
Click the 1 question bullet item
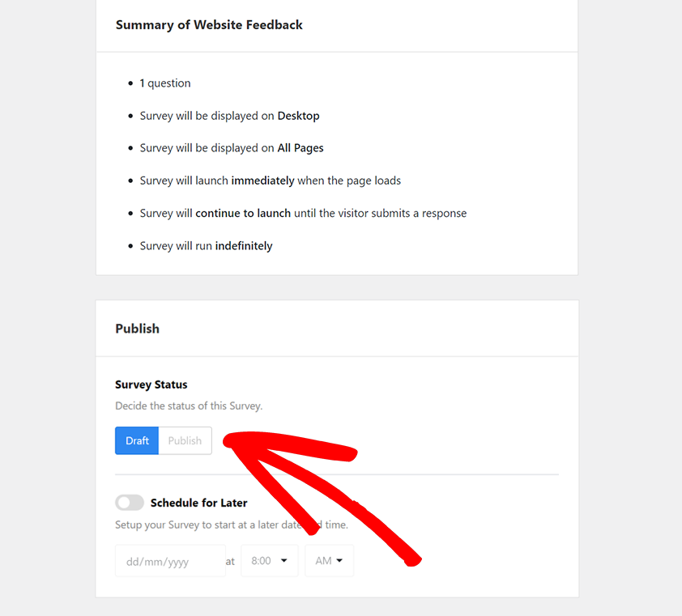coord(165,83)
